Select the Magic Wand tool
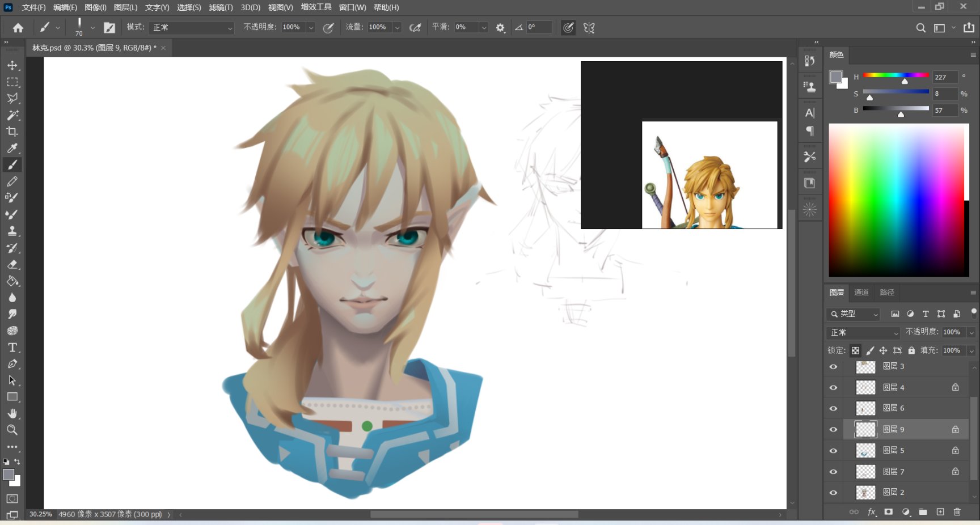The height and width of the screenshot is (525, 980). [x=12, y=115]
